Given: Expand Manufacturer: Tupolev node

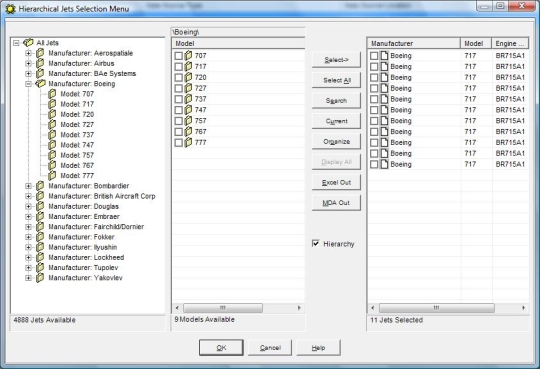Looking at the screenshot, I should [x=29, y=268].
